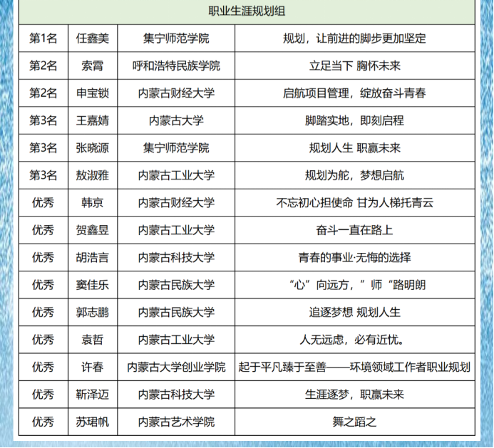The image size is (494, 448).
Task: Select the 内蒙古大学 cell in 王嘉婧's row
Action: pyautogui.click(x=176, y=121)
